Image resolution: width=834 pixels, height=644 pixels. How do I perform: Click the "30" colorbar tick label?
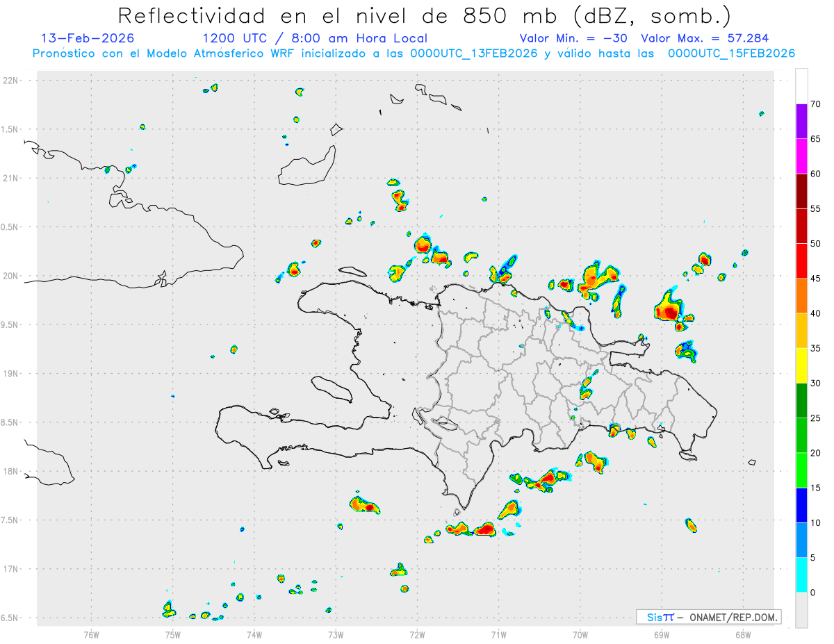pyautogui.click(x=816, y=383)
